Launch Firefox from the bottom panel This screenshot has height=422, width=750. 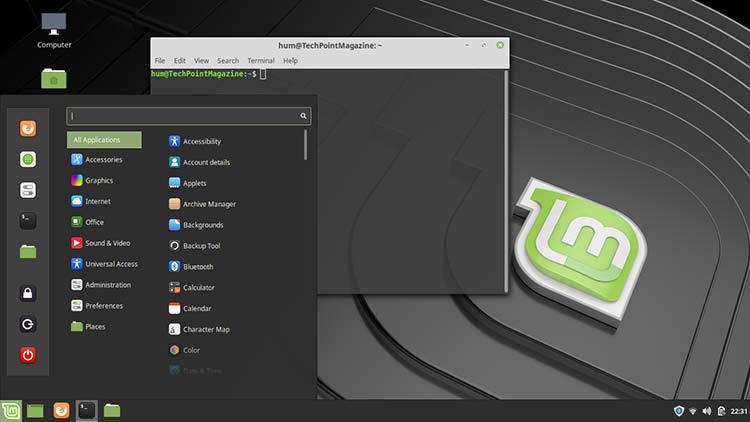pyautogui.click(x=61, y=411)
